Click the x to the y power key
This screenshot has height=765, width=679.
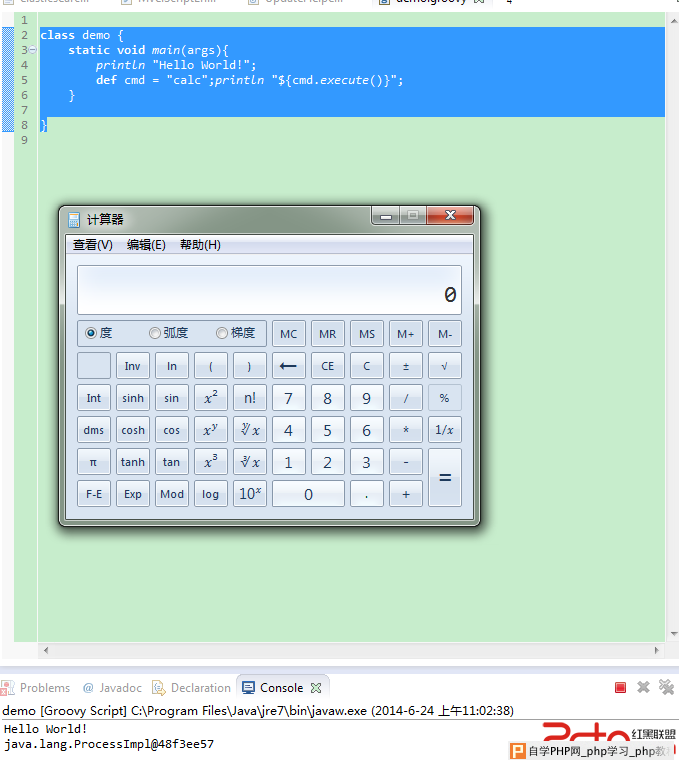point(211,430)
